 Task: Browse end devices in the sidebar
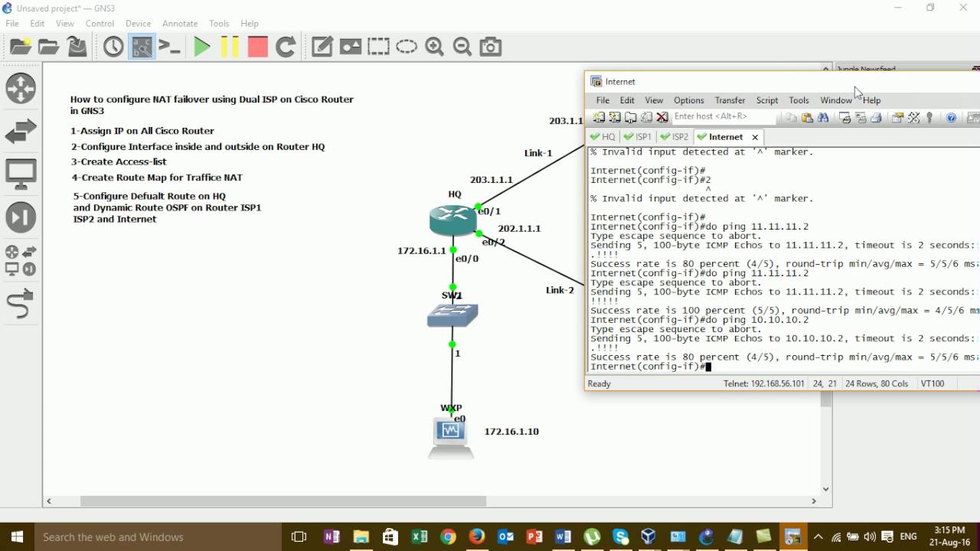pos(21,174)
